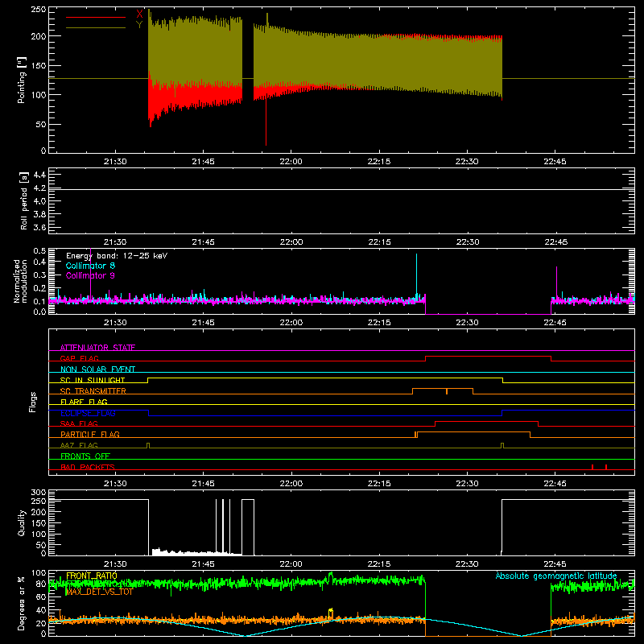Image resolution: width=644 pixels, height=644 pixels.
Task: Click the GAP_FLAG label
Action: tap(79, 358)
